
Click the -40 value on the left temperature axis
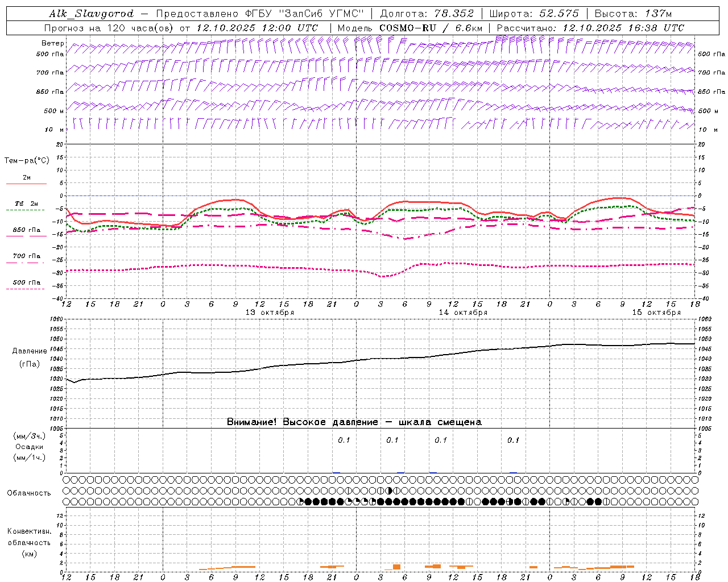[59, 298]
